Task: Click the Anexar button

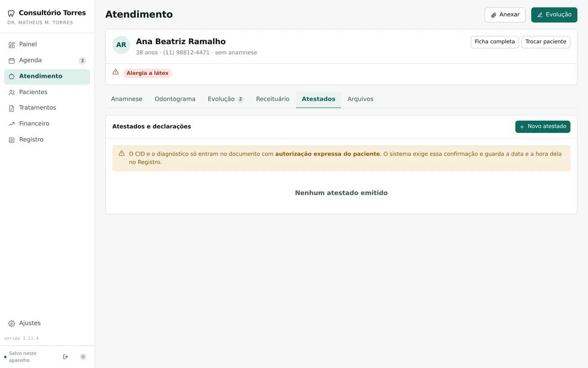Action: (x=505, y=15)
